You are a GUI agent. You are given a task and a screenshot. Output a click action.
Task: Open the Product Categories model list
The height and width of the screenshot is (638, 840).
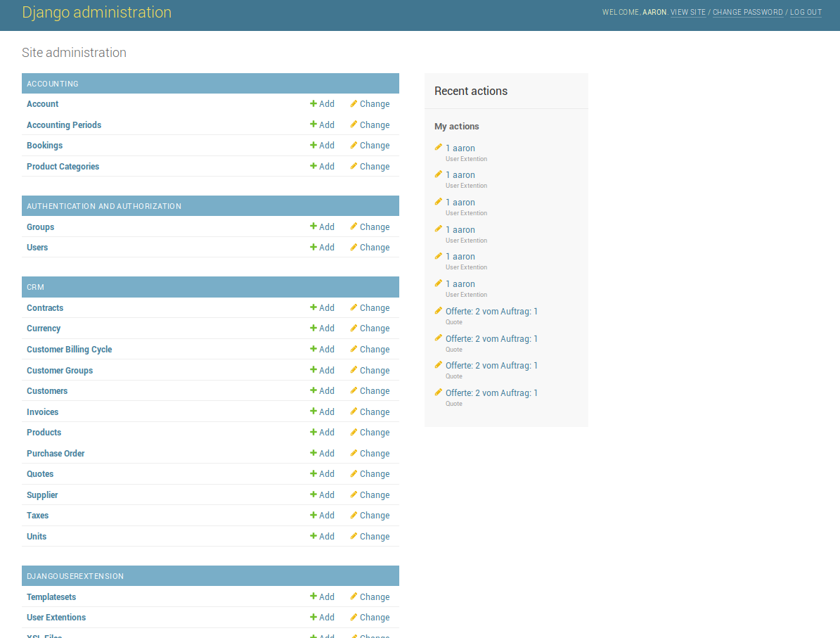tap(63, 166)
